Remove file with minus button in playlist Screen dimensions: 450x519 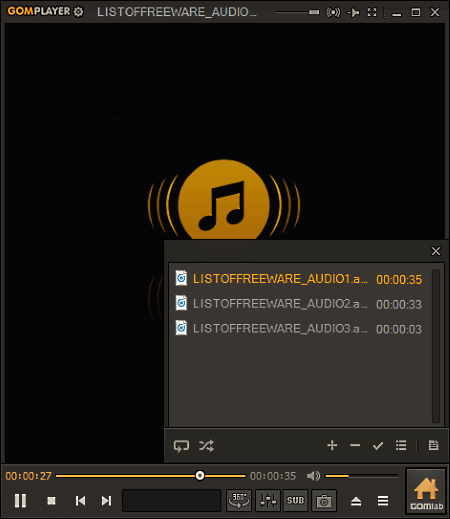point(355,445)
